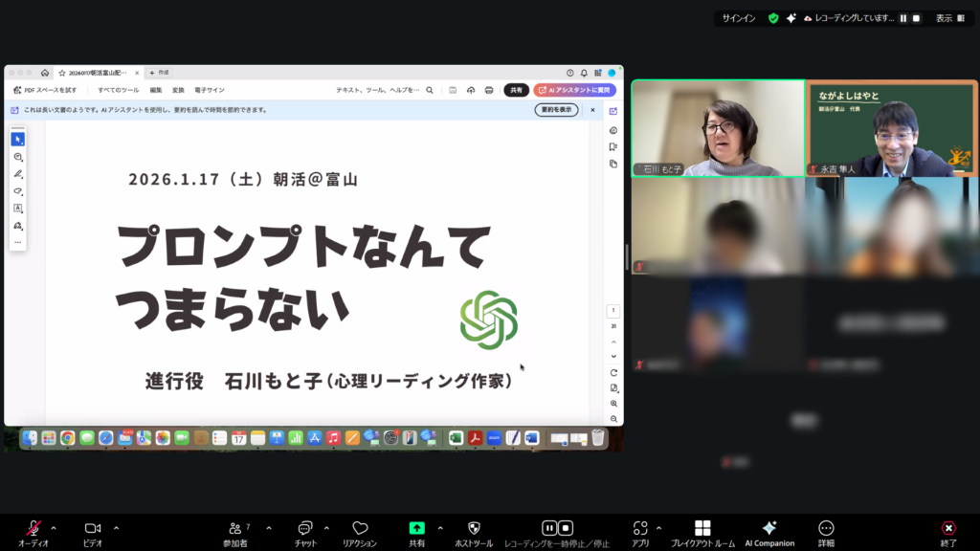This screenshot has width=980, height=551.
Task: Open the チャット chat panel
Action: click(x=305, y=528)
